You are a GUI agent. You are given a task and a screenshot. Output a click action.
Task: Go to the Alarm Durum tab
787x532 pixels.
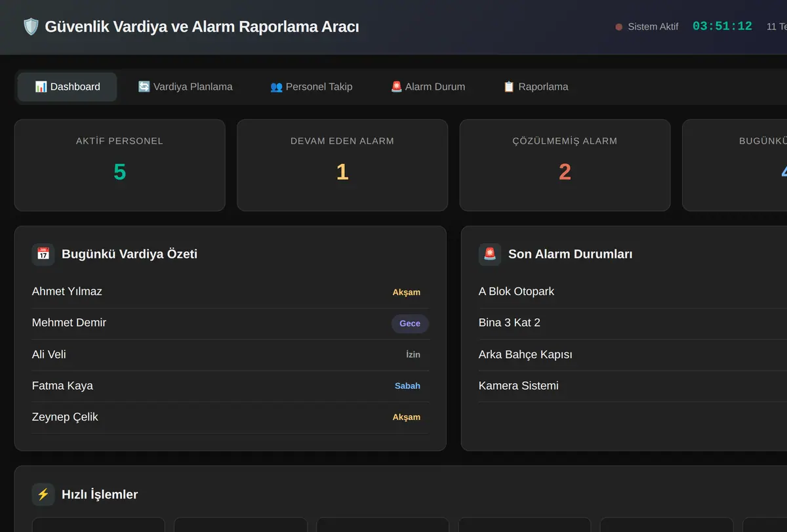pos(428,87)
